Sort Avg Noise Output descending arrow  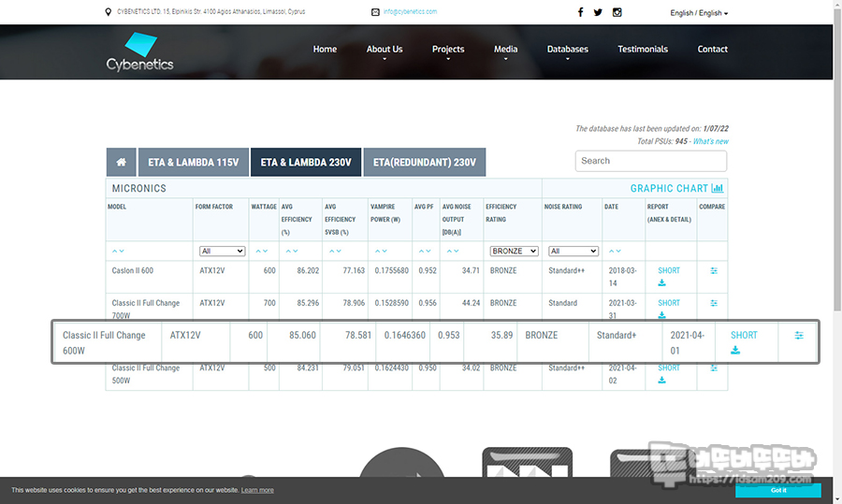tap(457, 252)
